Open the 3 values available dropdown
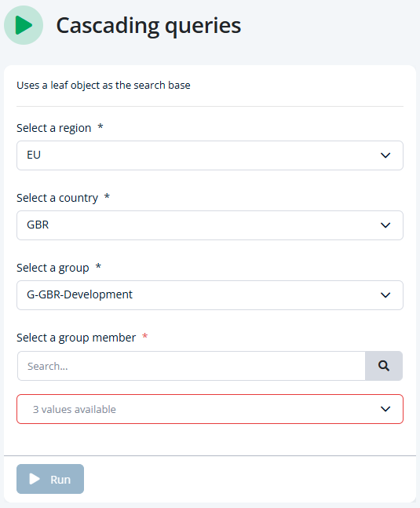420x508 pixels. 210,409
